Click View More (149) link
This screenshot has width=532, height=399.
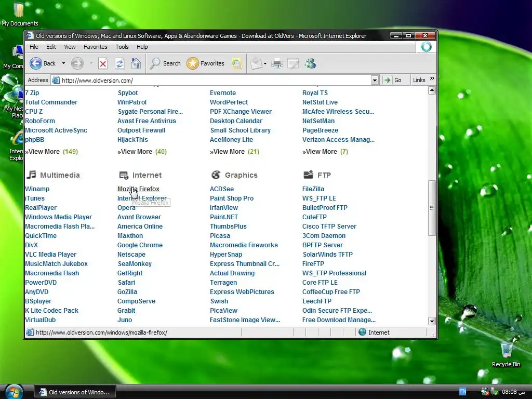51,152
